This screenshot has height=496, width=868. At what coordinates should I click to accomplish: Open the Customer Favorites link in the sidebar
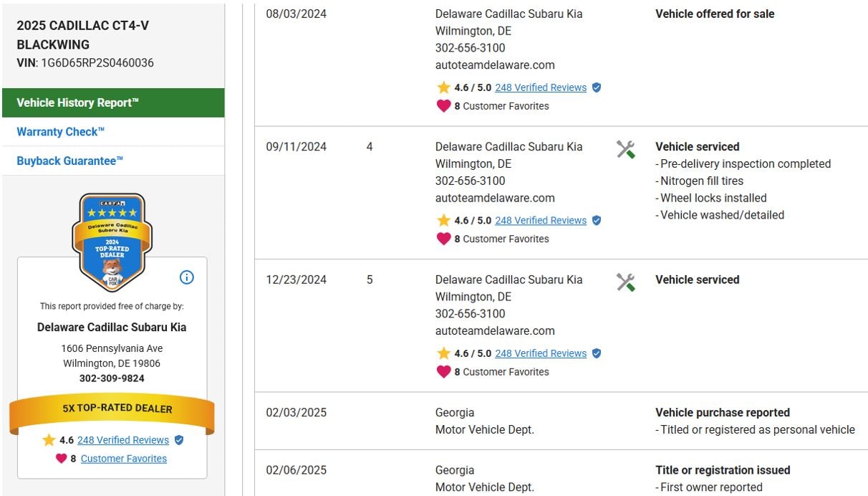pos(124,459)
